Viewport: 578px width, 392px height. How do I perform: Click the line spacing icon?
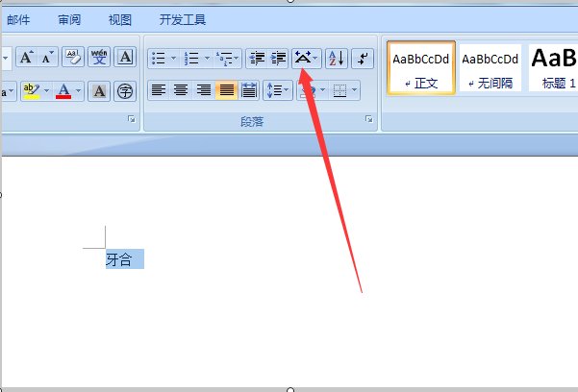point(273,90)
